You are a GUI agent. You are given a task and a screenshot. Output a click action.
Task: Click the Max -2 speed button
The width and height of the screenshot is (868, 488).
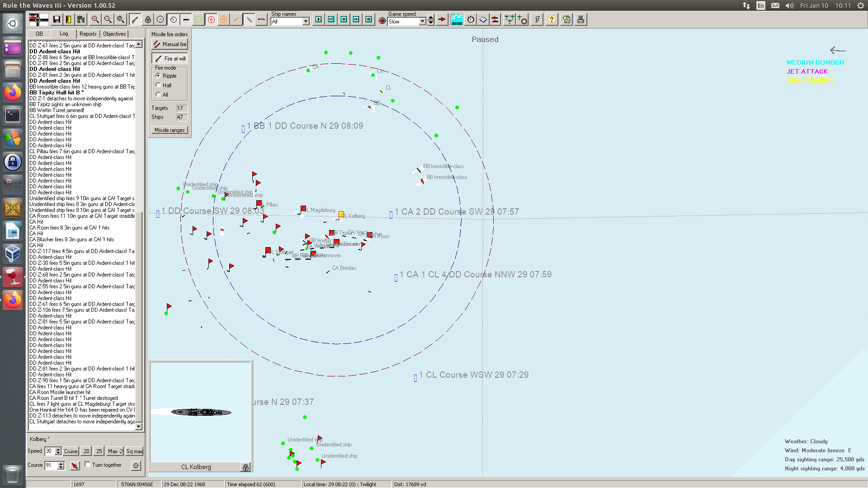pos(115,451)
